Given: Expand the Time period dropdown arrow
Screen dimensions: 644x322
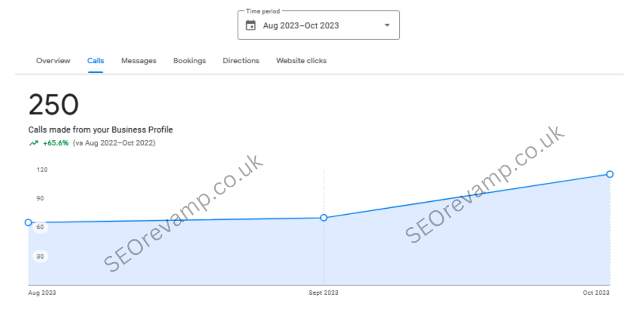Looking at the screenshot, I should (x=387, y=25).
